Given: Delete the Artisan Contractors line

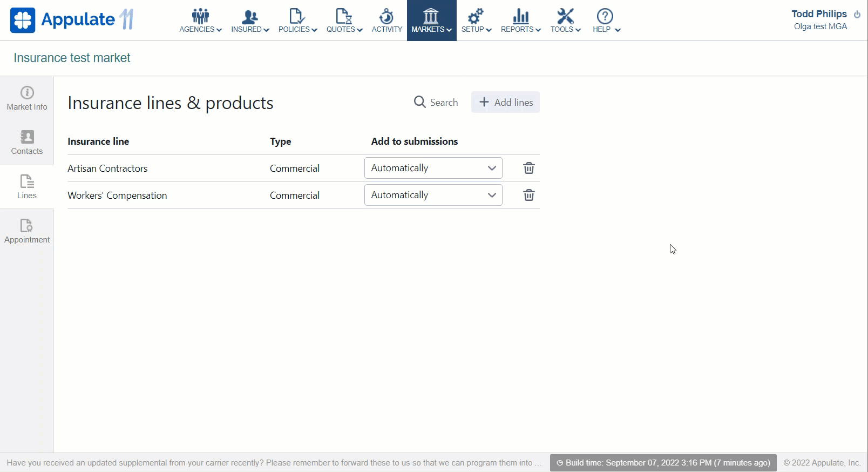Looking at the screenshot, I should pos(529,168).
